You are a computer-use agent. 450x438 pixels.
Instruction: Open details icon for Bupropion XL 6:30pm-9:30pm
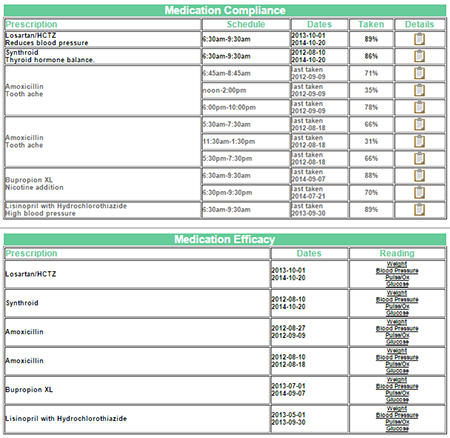(419, 193)
